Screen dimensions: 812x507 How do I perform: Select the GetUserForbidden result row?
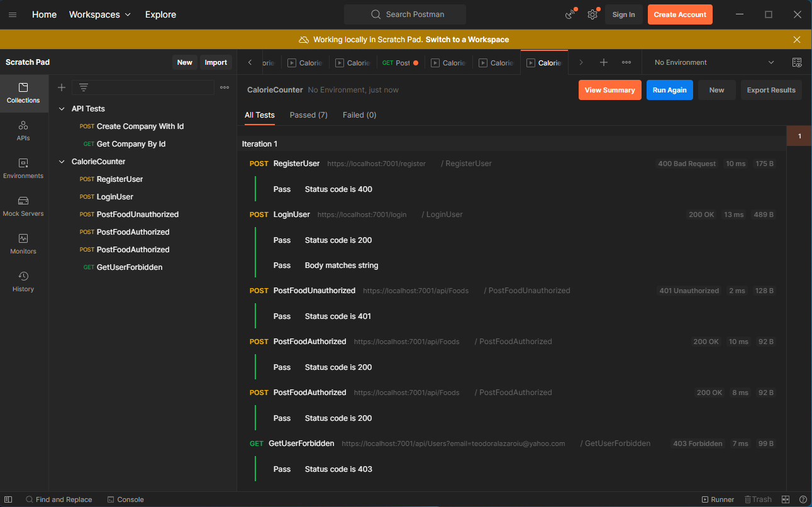511,443
